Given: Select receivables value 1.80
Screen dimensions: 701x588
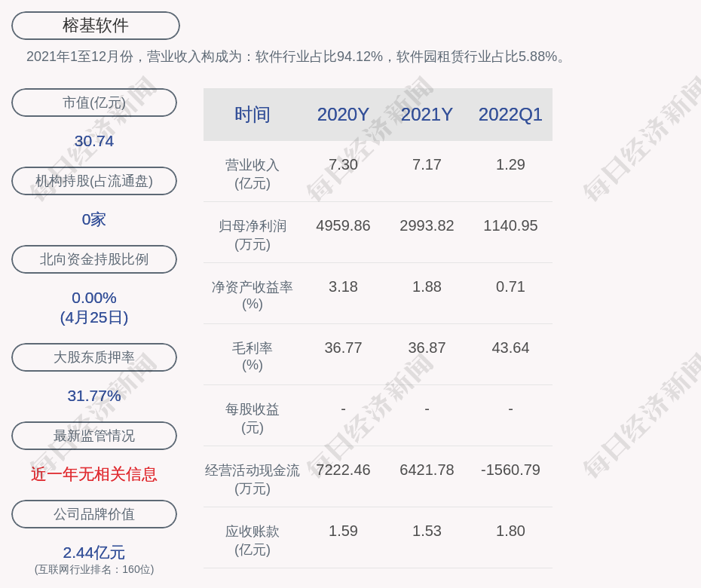Looking at the screenshot, I should tap(510, 531).
